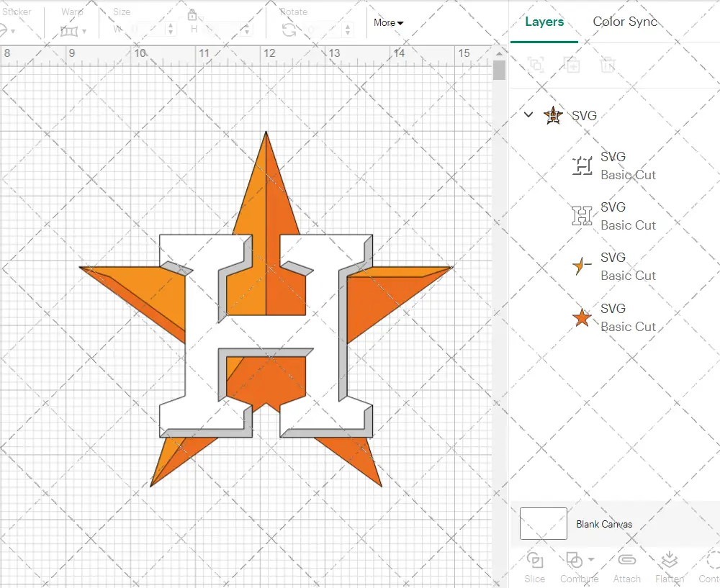Image resolution: width=720 pixels, height=588 pixels.
Task: Toggle the size aspect ratio lock
Action: (x=193, y=15)
